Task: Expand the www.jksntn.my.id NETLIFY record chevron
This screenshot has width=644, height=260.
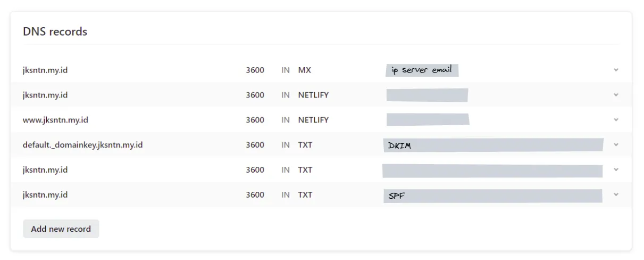Action: pos(616,120)
